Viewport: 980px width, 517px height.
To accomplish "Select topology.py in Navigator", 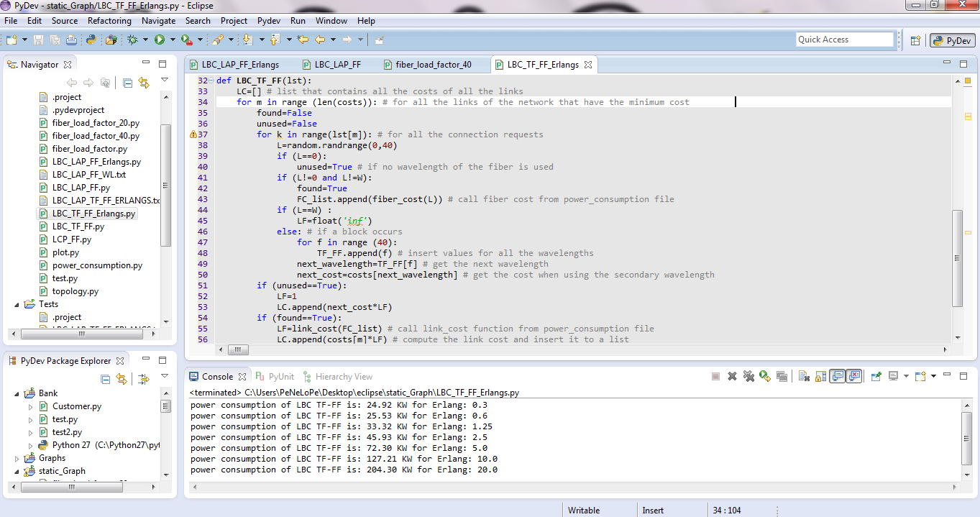I will [x=75, y=291].
